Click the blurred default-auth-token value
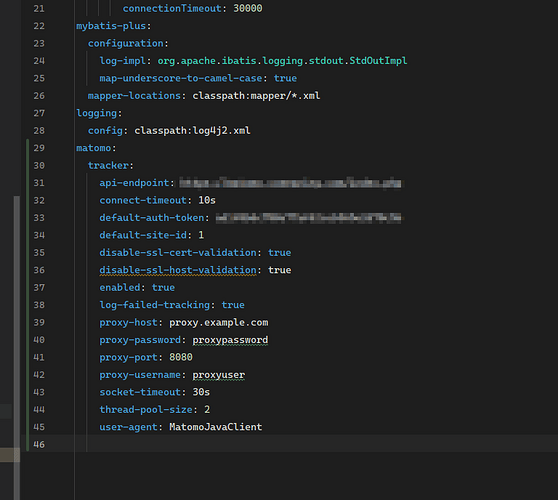558x500 pixels. (x=309, y=218)
